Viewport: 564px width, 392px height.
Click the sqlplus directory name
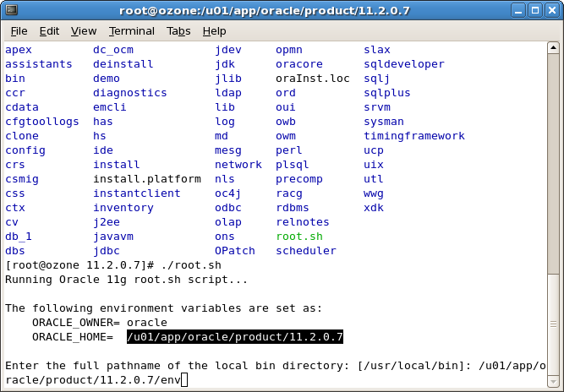387,93
